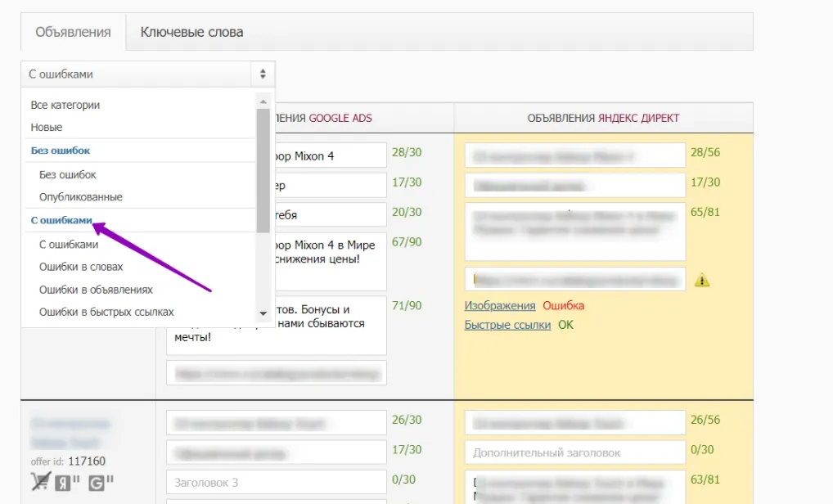Choose 'Опубликованные' option
This screenshot has width=833, height=504.
click(81, 197)
